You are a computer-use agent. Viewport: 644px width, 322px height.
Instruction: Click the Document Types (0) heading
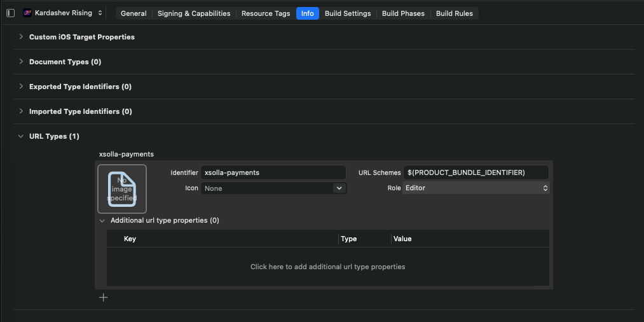click(x=65, y=62)
